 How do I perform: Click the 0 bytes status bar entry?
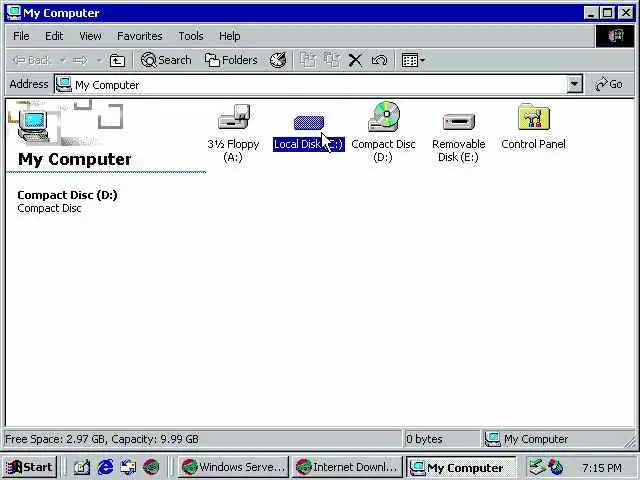pyautogui.click(x=424, y=439)
